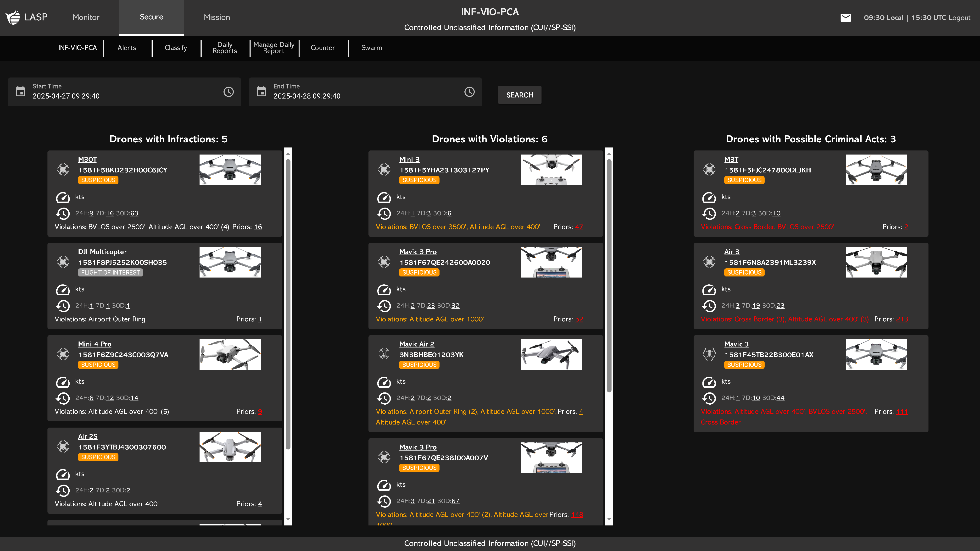The image size is (980, 551).
Task: Open the mail envelope icon
Action: click(x=845, y=17)
